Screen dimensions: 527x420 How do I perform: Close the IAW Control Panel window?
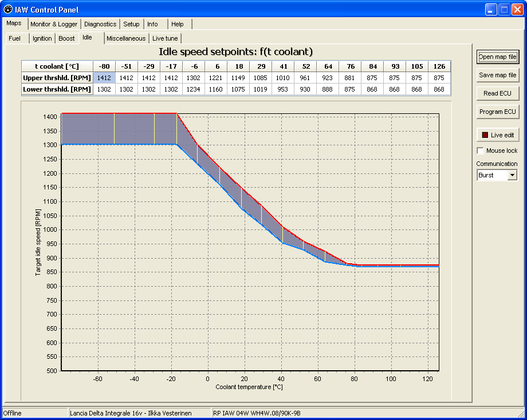tap(517, 10)
